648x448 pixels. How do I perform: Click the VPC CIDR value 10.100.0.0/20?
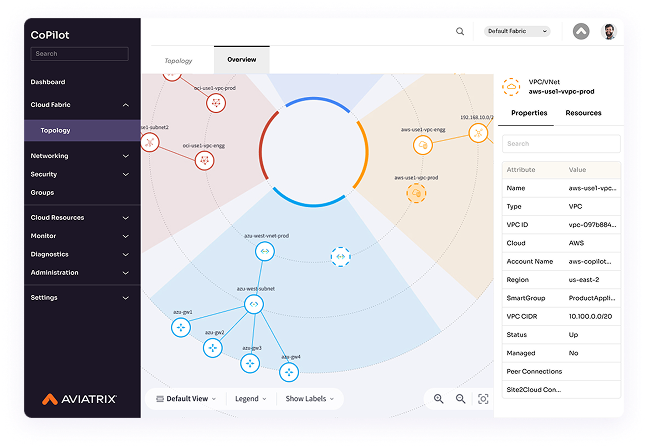pyautogui.click(x=590, y=317)
